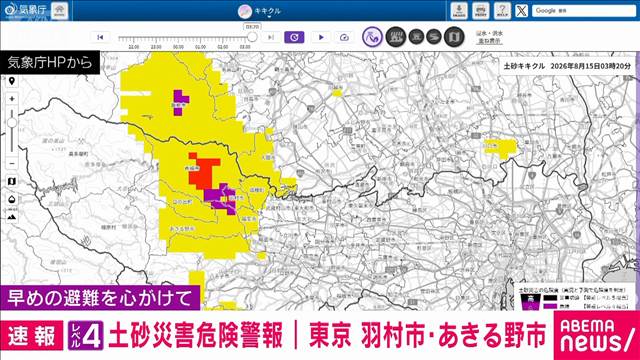
Task: Click the location pin map button
Action: pyautogui.click(x=12, y=81)
